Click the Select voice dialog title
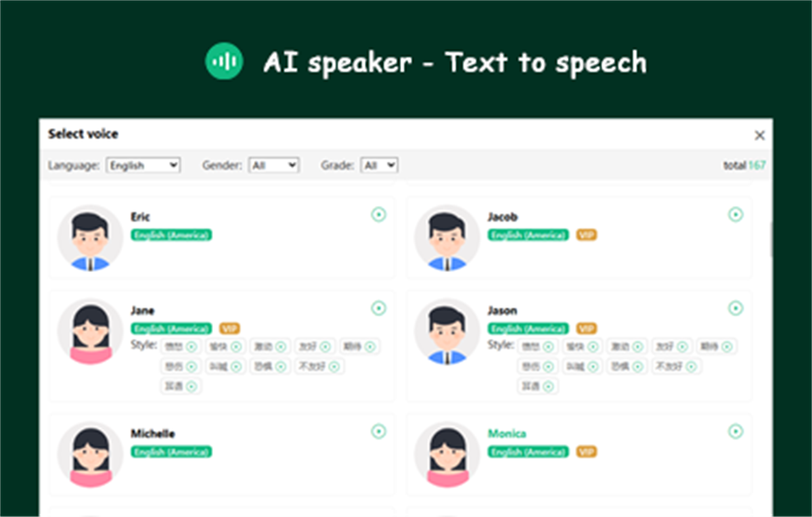 pyautogui.click(x=83, y=134)
